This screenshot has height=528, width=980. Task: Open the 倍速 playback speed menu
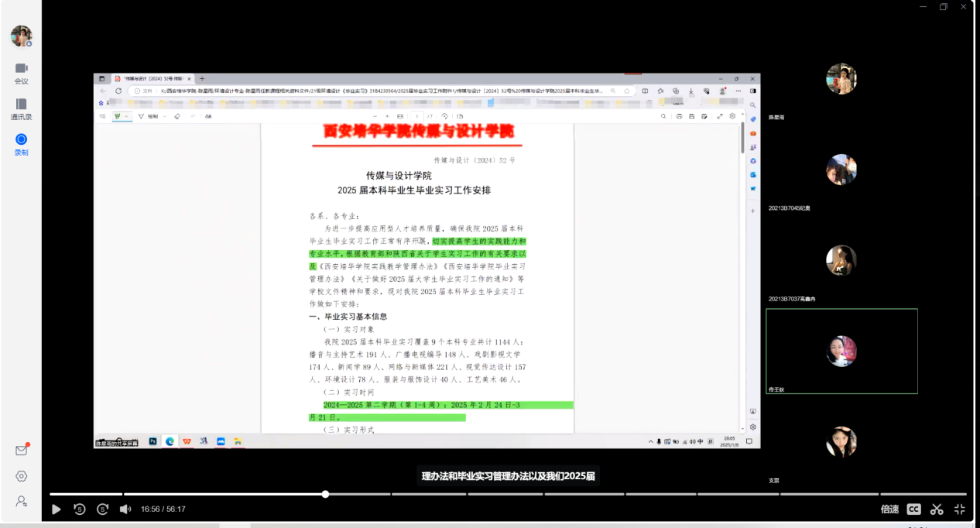tap(889, 509)
